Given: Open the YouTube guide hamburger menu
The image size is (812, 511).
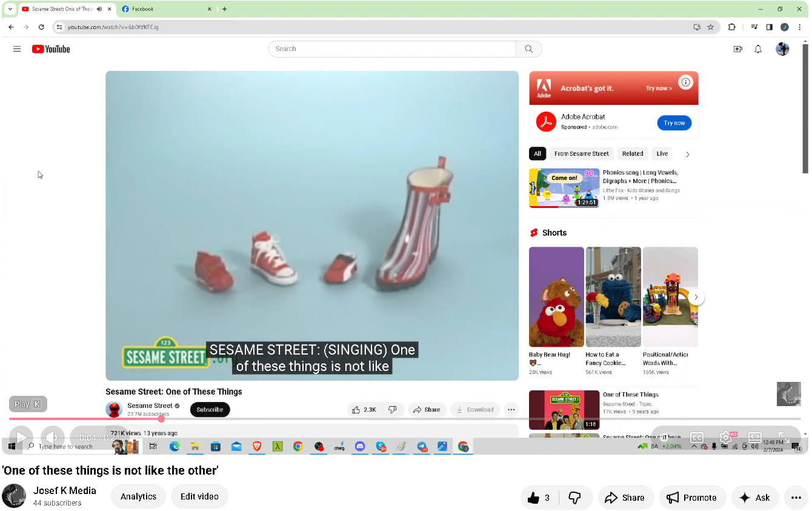Looking at the screenshot, I should pos(17,49).
